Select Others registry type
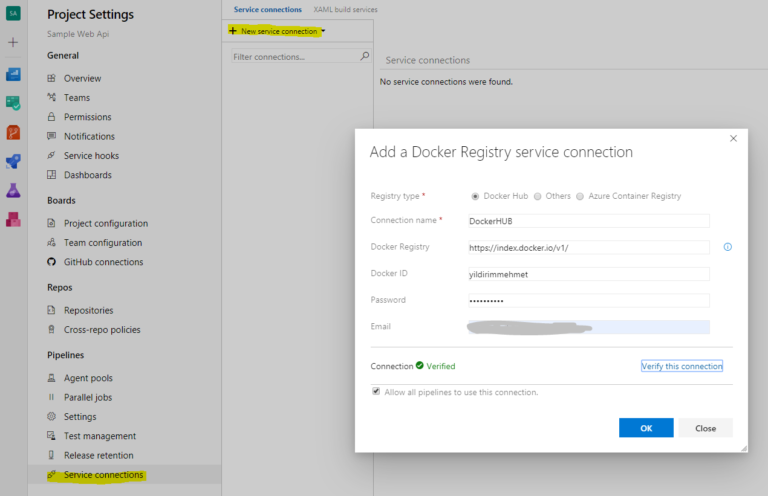This screenshot has width=768, height=496. pos(538,196)
